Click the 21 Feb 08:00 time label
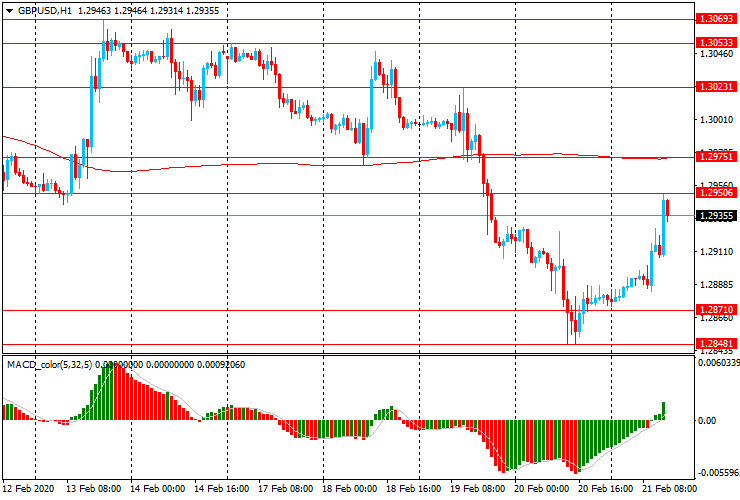 point(669,489)
